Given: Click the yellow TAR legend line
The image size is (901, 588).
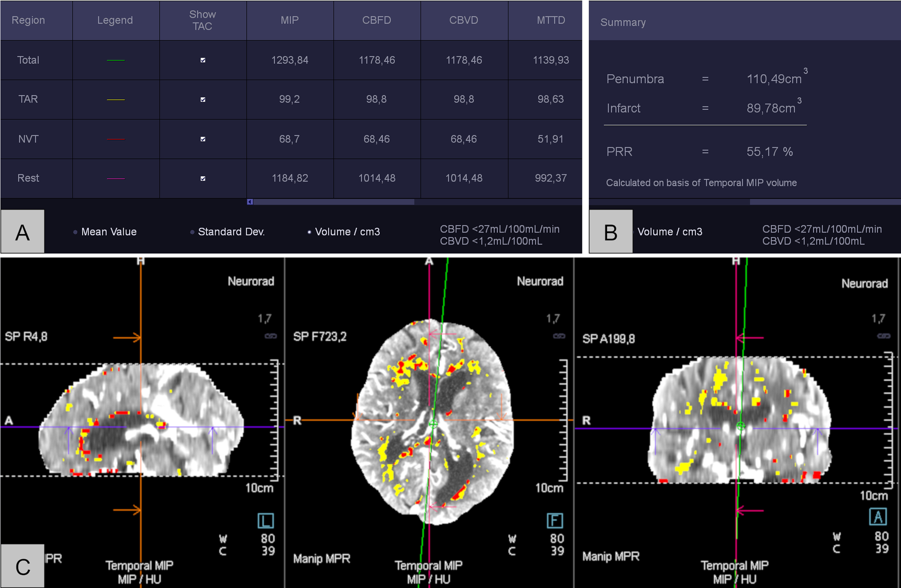Looking at the screenshot, I should coord(116,100).
